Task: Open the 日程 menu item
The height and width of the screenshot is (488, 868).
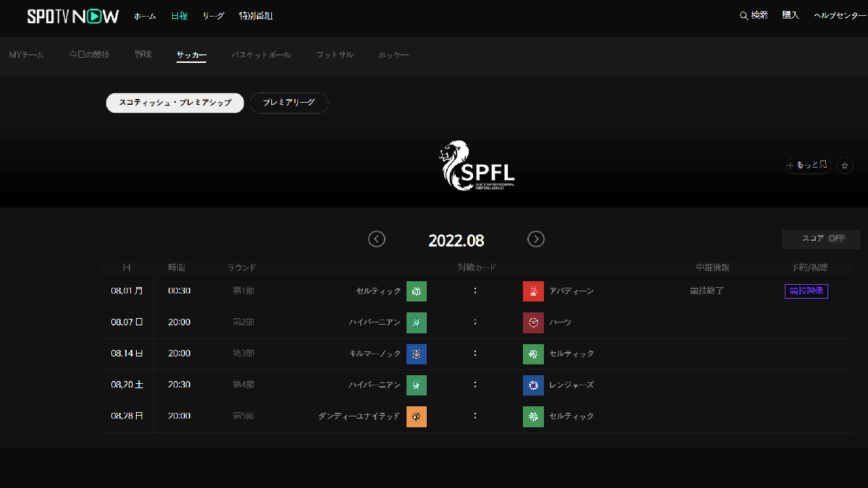Action: 179,16
